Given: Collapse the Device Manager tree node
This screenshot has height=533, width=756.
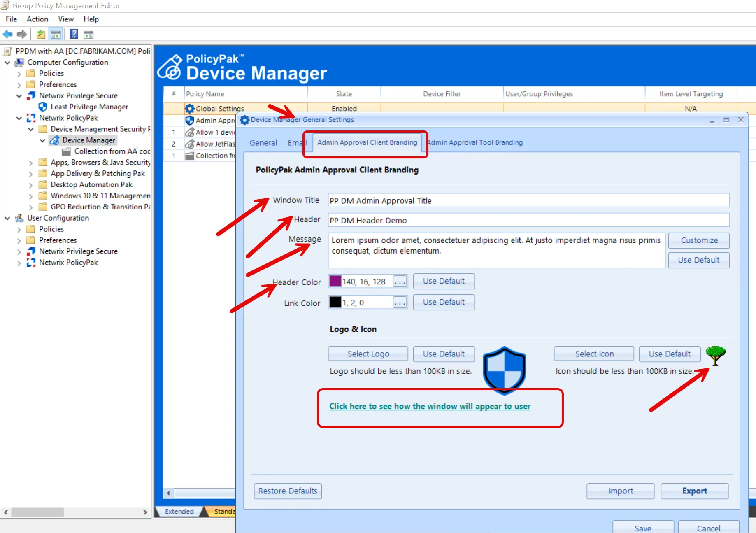Looking at the screenshot, I should [42, 140].
